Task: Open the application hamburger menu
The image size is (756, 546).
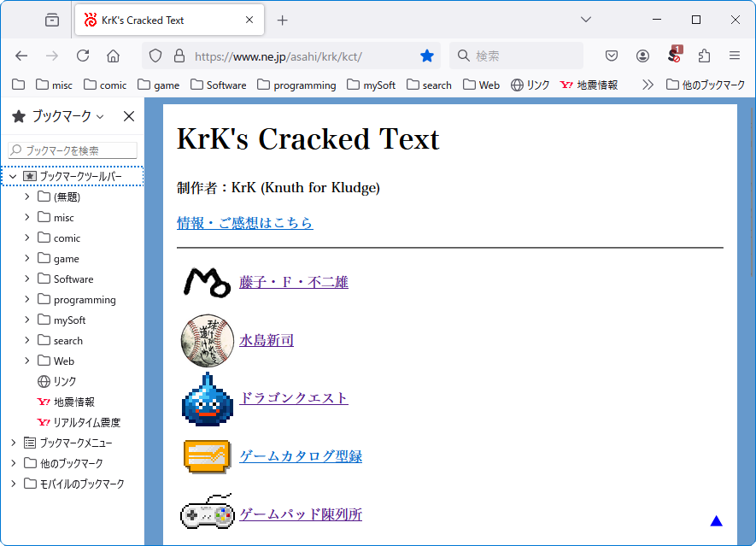Action: point(735,56)
